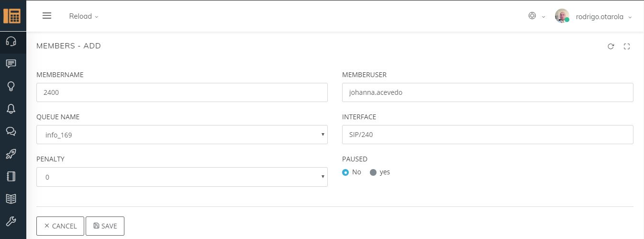Click the open book sidebar icon

pos(11,198)
